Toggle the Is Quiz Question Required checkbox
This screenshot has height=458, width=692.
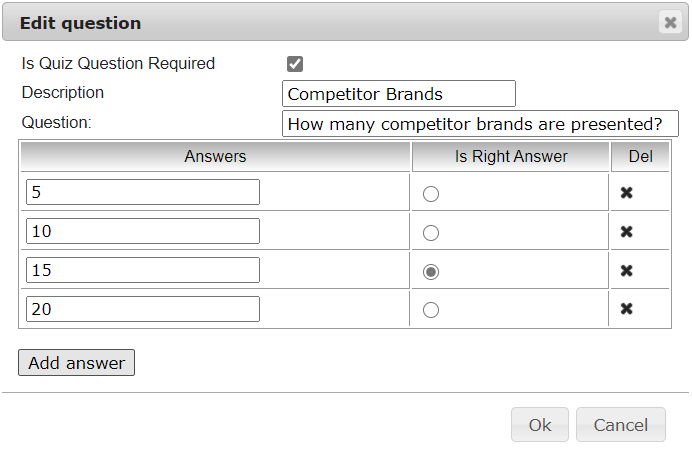click(x=295, y=64)
